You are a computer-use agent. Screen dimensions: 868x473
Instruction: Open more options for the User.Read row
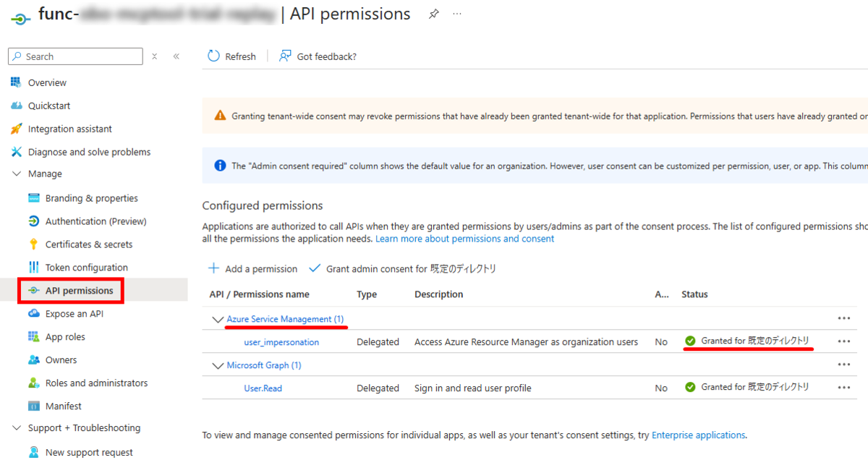[843, 388]
